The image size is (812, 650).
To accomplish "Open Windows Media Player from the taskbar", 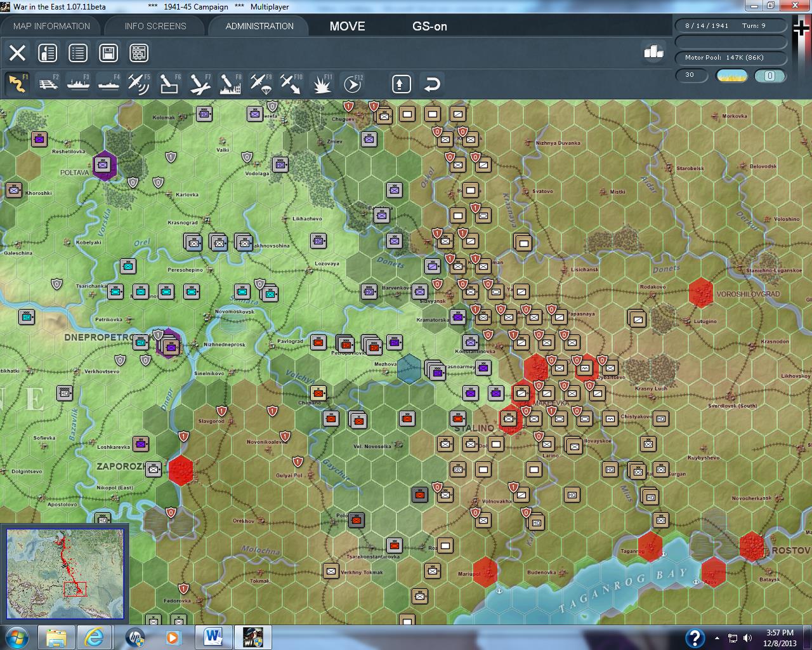I will [173, 637].
